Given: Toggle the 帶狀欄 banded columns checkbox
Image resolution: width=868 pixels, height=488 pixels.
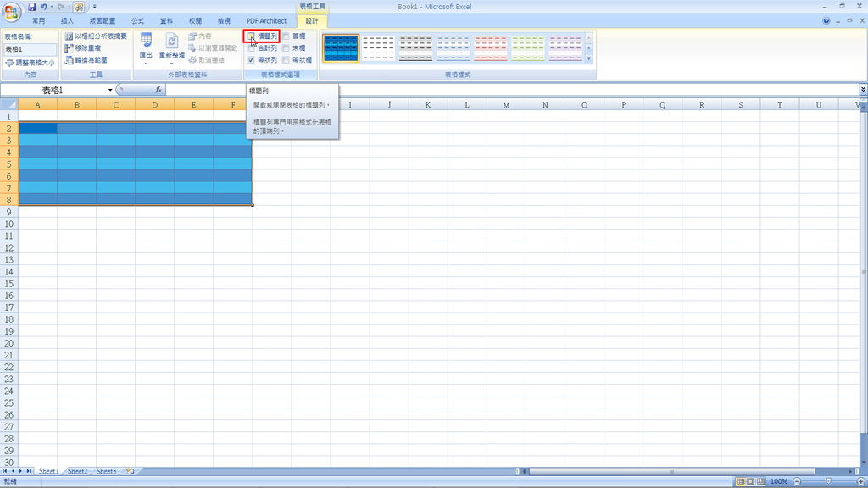Looking at the screenshot, I should click(x=286, y=60).
